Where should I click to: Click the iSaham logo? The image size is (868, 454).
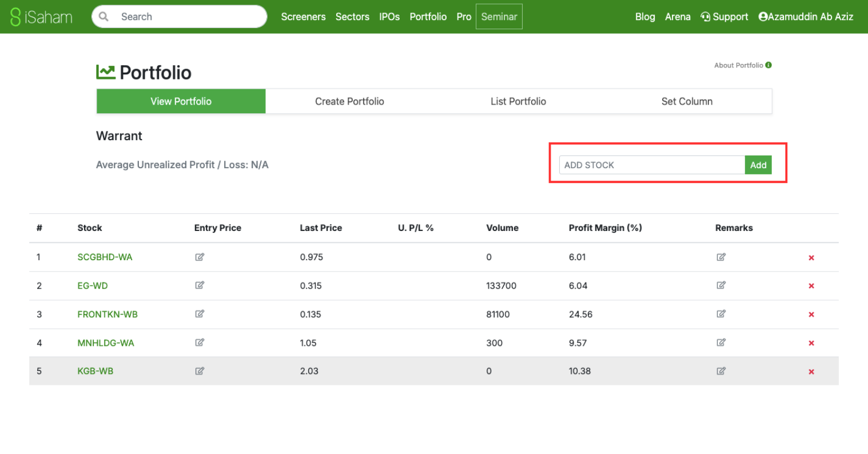[x=42, y=17]
